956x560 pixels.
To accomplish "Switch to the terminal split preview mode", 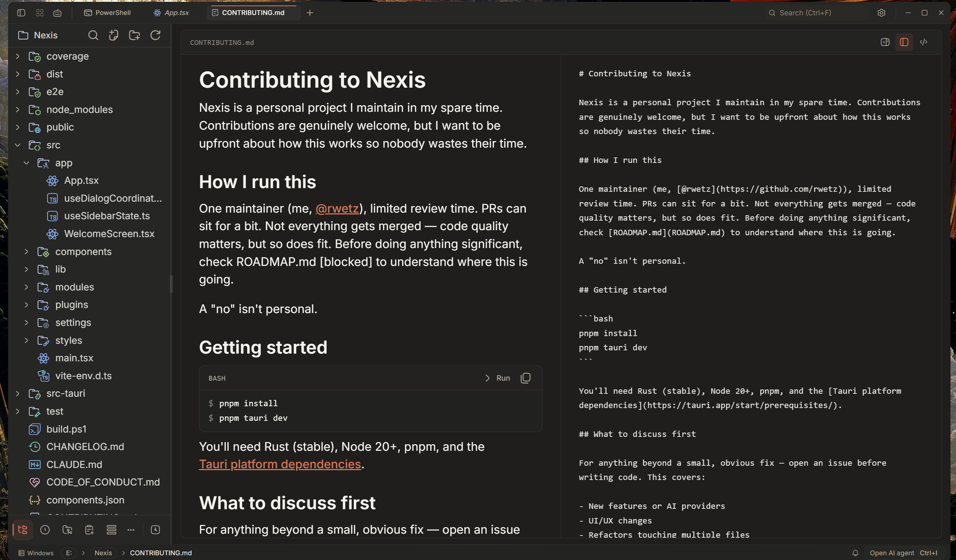I will click(885, 42).
